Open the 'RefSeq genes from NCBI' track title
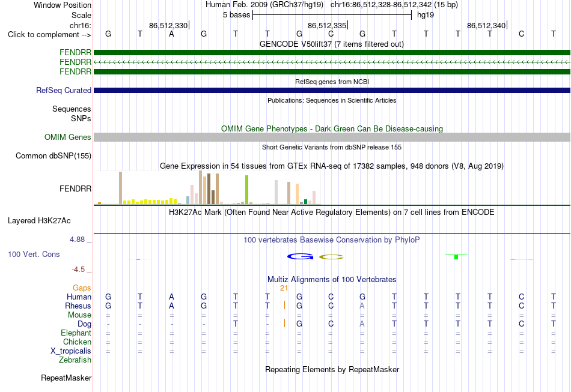The width and height of the screenshot is (571, 392). click(332, 82)
